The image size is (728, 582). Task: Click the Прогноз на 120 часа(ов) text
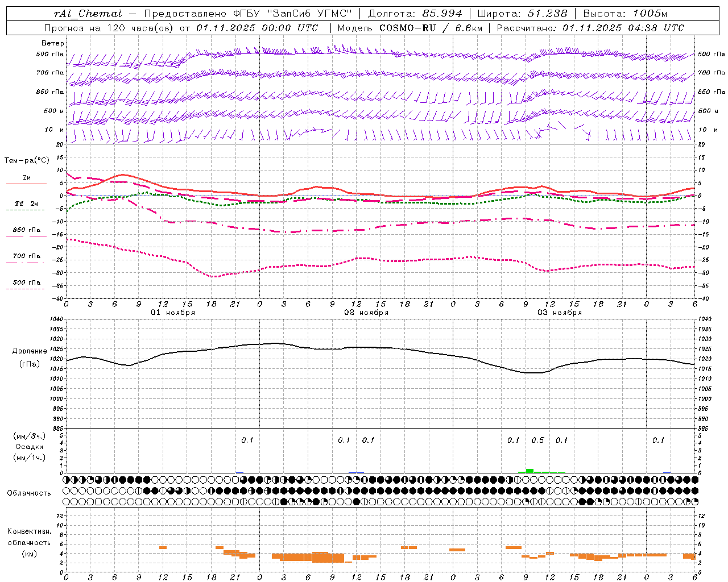(x=110, y=28)
